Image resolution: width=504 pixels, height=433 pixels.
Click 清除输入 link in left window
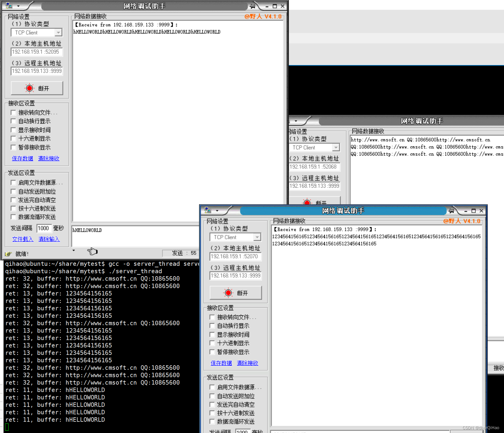coord(49,239)
